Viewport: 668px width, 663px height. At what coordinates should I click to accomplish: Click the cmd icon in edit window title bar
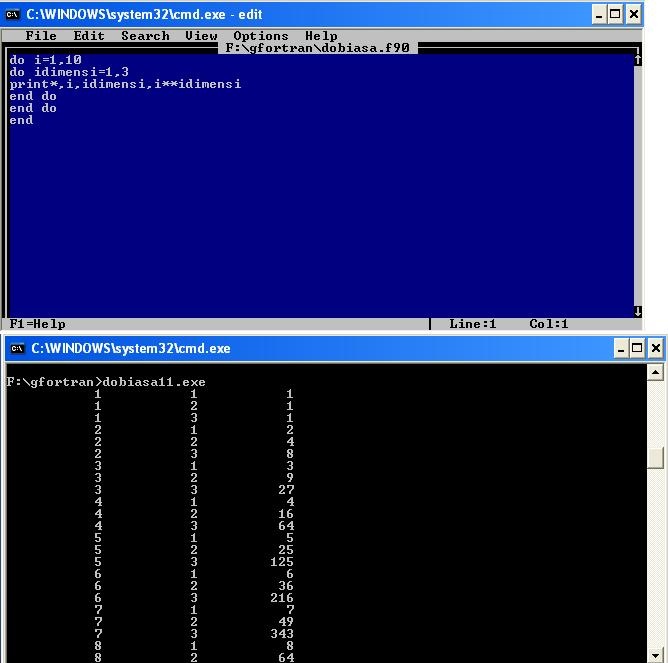(x=12, y=14)
